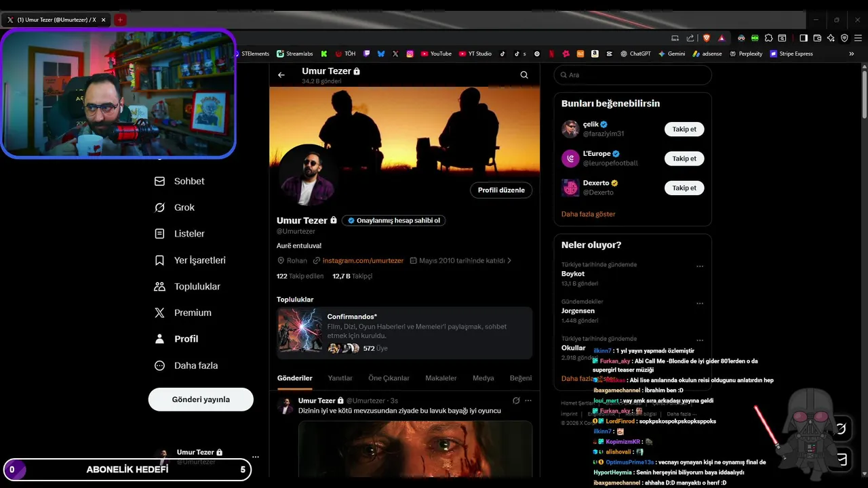Switch to the Makaleler tab

coord(441,378)
